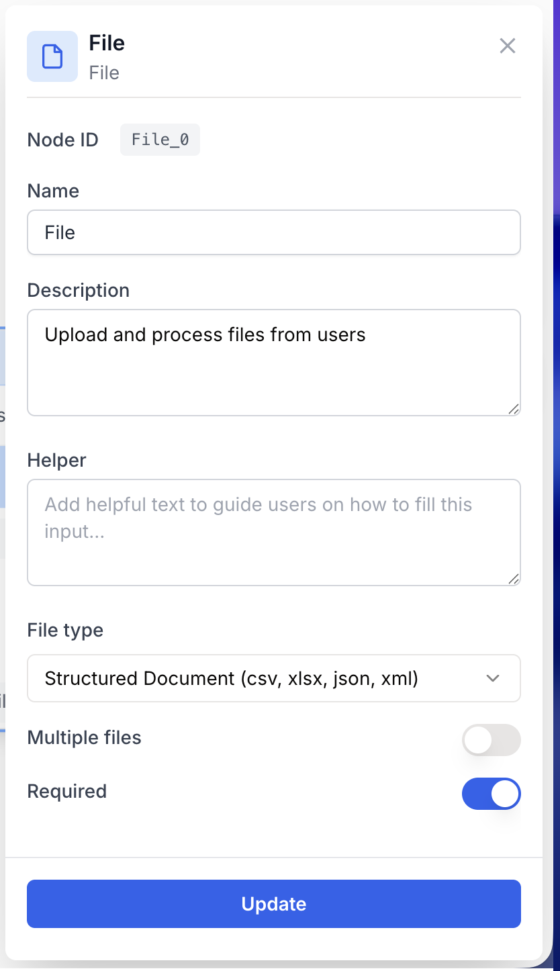Click the gray File subtitle text
Screen dimensions: 560x971
tap(104, 73)
